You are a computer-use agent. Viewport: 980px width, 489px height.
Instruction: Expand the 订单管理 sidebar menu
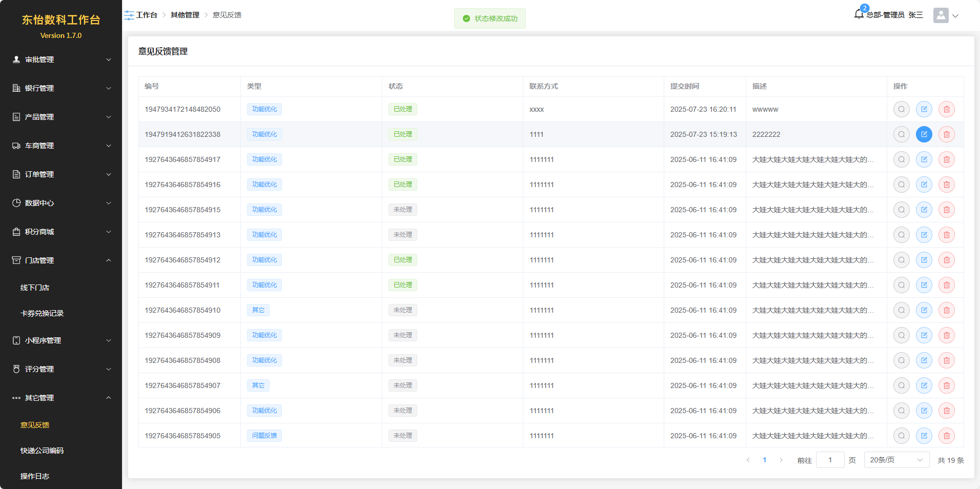61,174
